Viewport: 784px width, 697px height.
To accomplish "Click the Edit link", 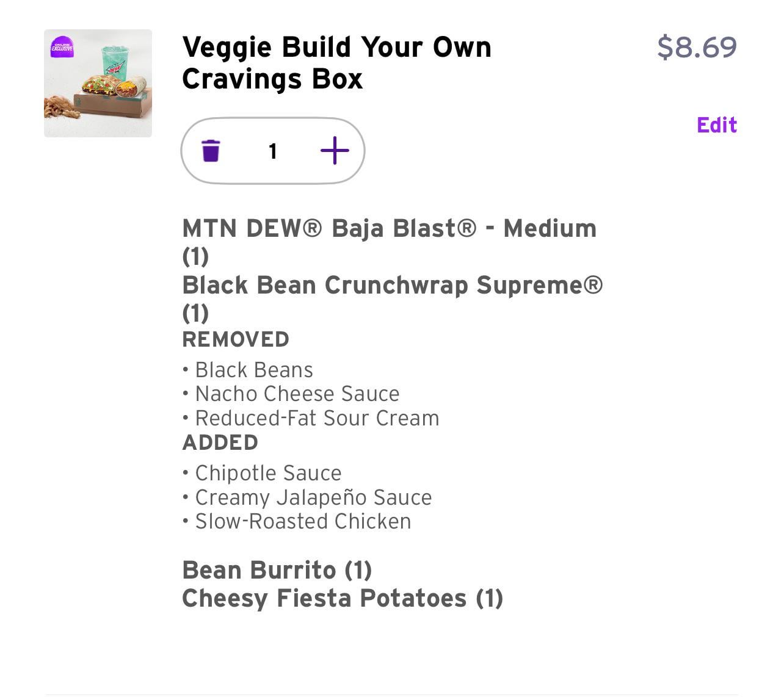I will click(x=717, y=125).
